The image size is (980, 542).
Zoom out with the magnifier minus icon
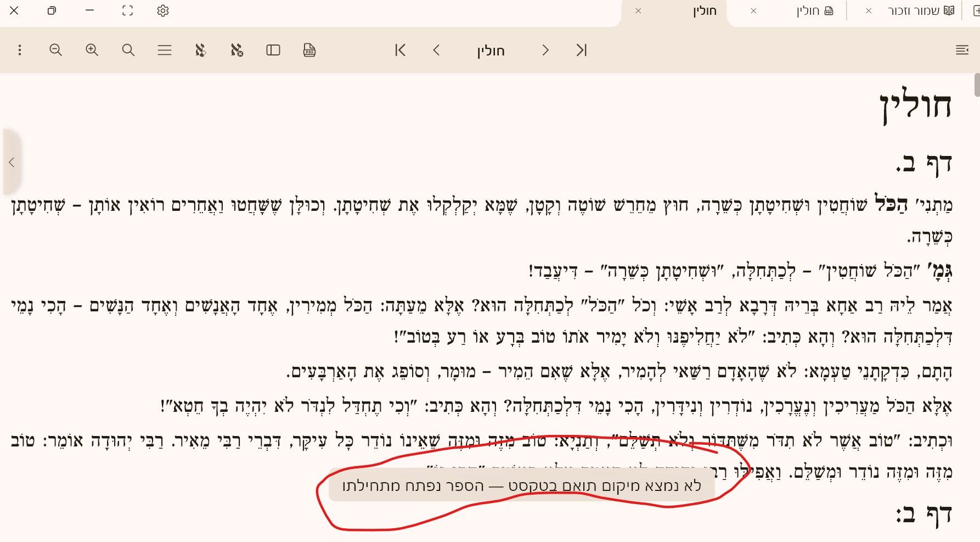[x=55, y=51]
